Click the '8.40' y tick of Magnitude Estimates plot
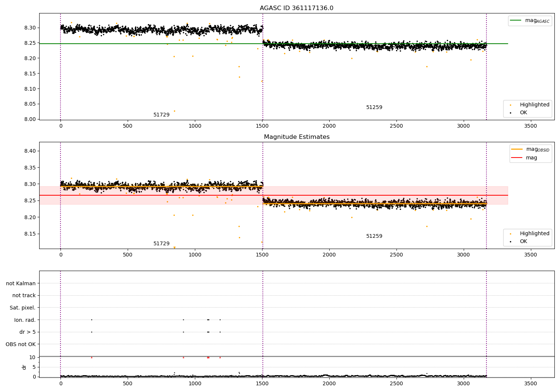Viewport: 560px width, 392px height. click(30, 151)
